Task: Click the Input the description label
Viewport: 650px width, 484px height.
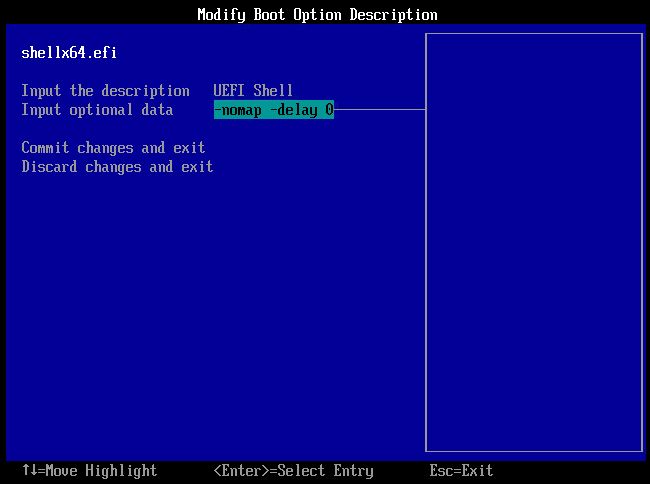Action: [x=105, y=91]
